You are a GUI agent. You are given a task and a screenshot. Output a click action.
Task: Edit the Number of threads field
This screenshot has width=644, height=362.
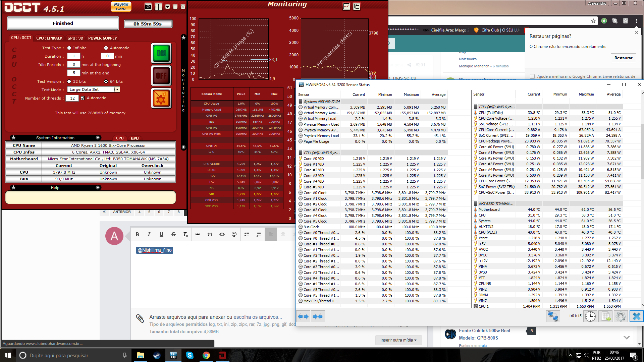pyautogui.click(x=72, y=98)
